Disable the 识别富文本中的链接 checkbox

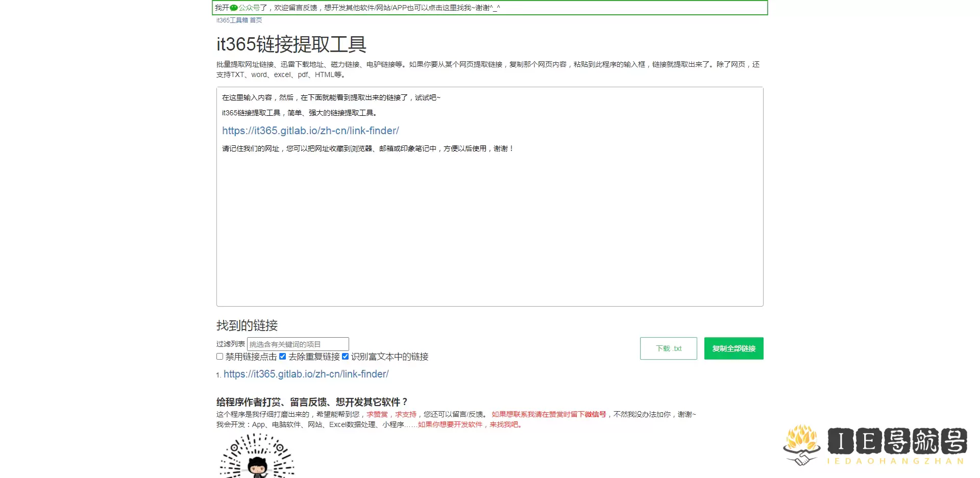click(346, 357)
